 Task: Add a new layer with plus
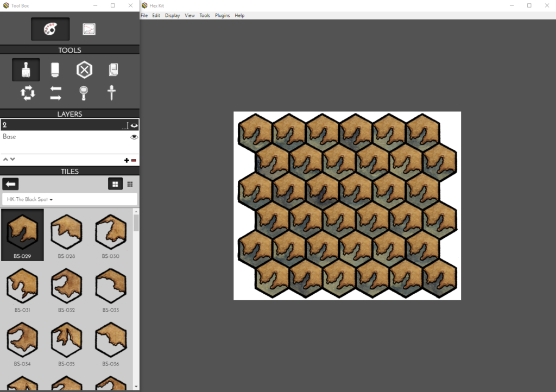pos(127,160)
